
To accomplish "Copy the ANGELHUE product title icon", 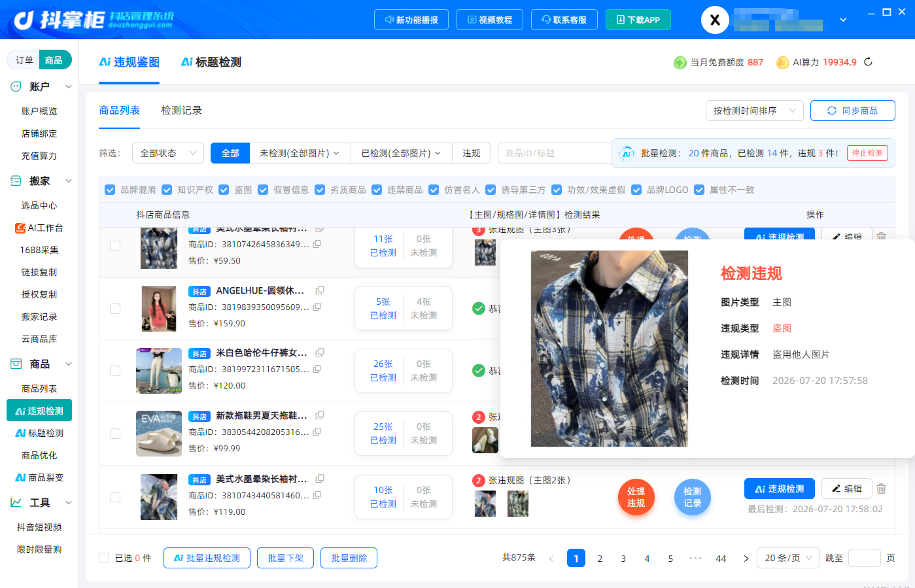I will pos(320,290).
